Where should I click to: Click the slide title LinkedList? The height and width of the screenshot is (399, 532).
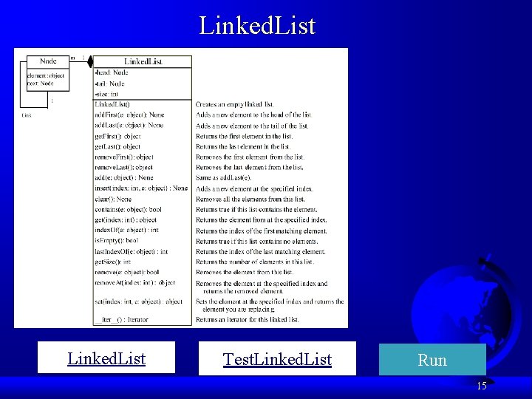coord(257,25)
